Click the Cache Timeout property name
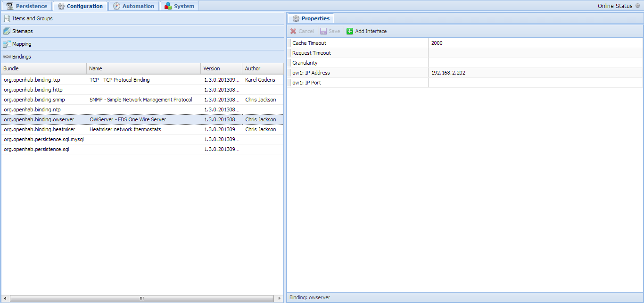Image resolution: width=644 pixels, height=303 pixels. 309,43
